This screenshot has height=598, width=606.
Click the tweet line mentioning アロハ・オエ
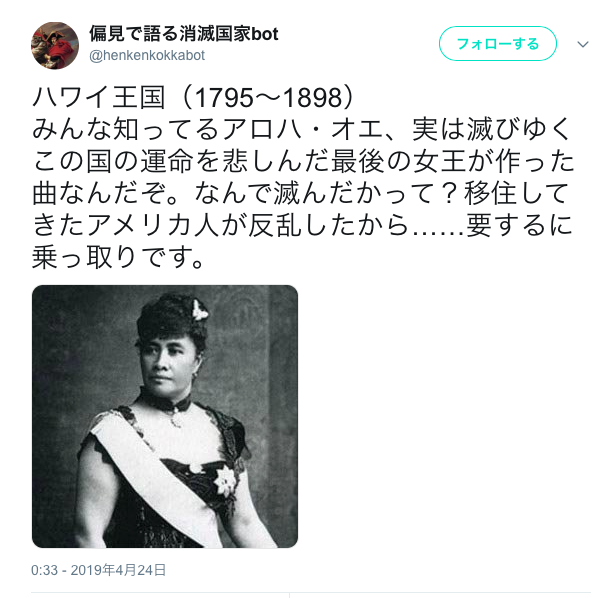(x=302, y=129)
